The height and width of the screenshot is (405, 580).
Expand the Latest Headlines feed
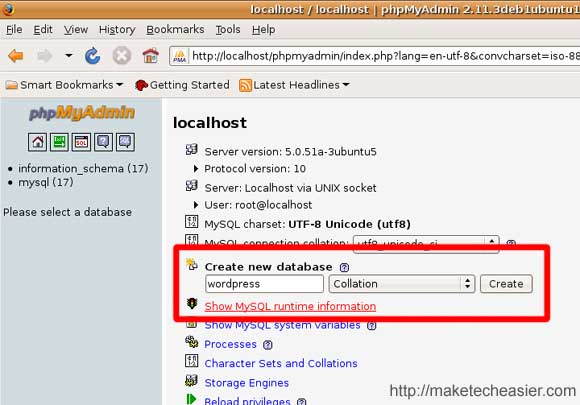click(294, 85)
